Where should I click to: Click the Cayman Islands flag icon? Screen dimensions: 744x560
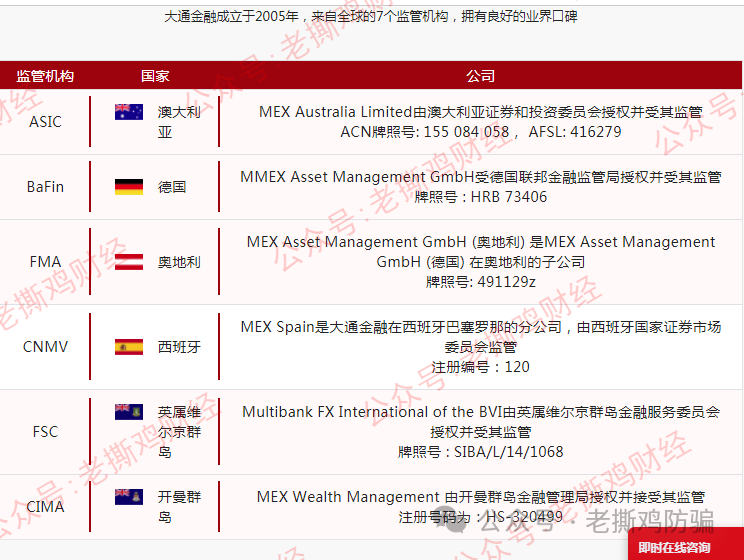tap(129, 496)
